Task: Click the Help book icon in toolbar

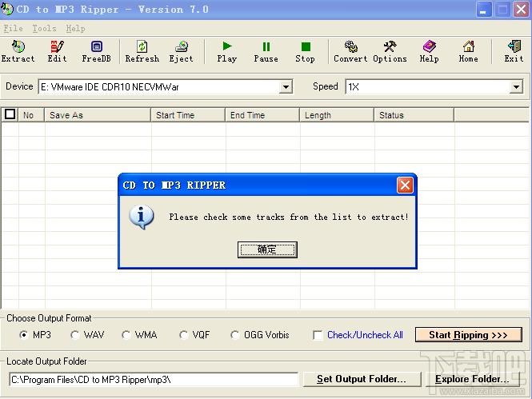Action: [x=429, y=51]
